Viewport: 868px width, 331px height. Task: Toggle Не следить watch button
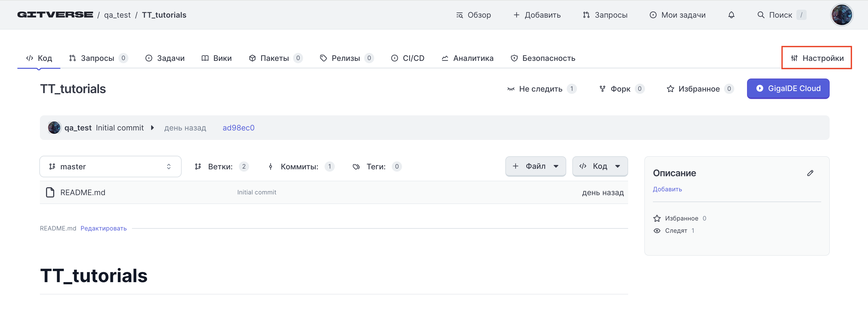click(x=542, y=89)
